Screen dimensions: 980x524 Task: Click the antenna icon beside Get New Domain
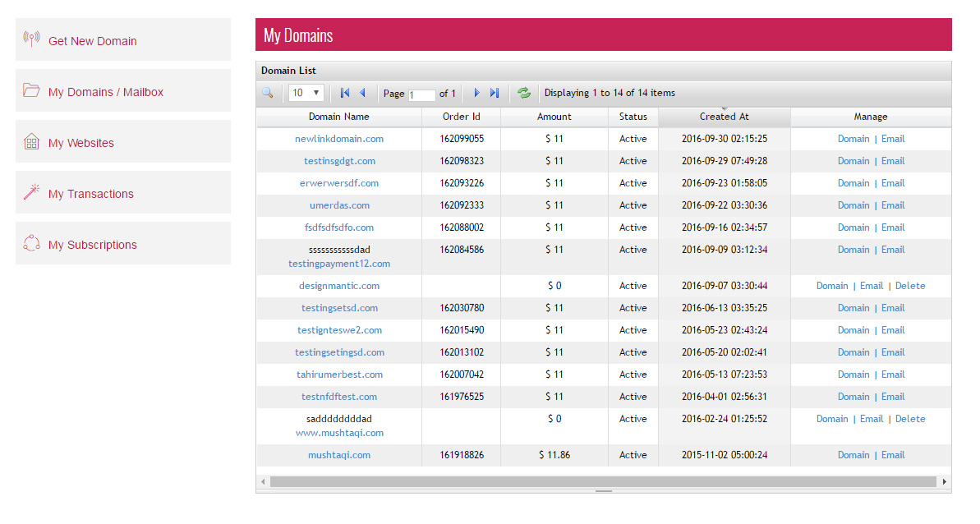31,39
